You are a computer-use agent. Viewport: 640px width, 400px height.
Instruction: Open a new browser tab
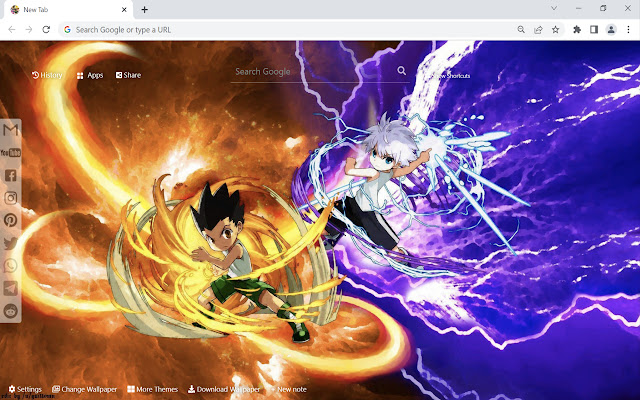coord(144,9)
